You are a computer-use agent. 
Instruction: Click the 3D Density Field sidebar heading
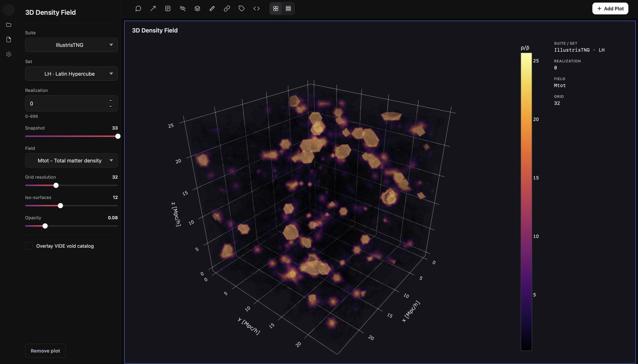coord(50,13)
